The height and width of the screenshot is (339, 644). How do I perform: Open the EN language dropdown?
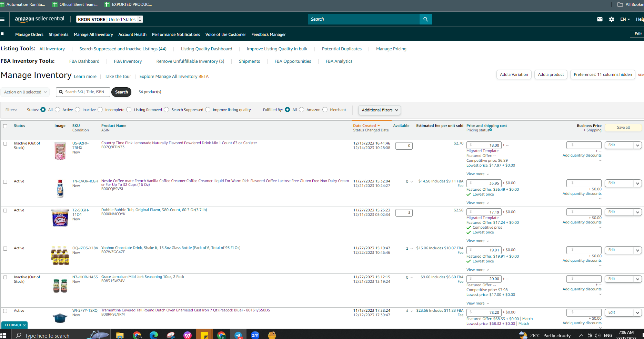[x=625, y=19]
